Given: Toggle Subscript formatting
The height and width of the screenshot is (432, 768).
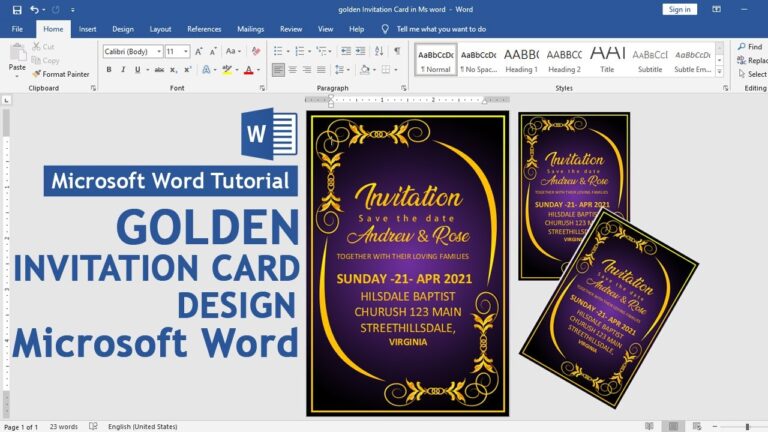Looking at the screenshot, I should click(x=173, y=70).
